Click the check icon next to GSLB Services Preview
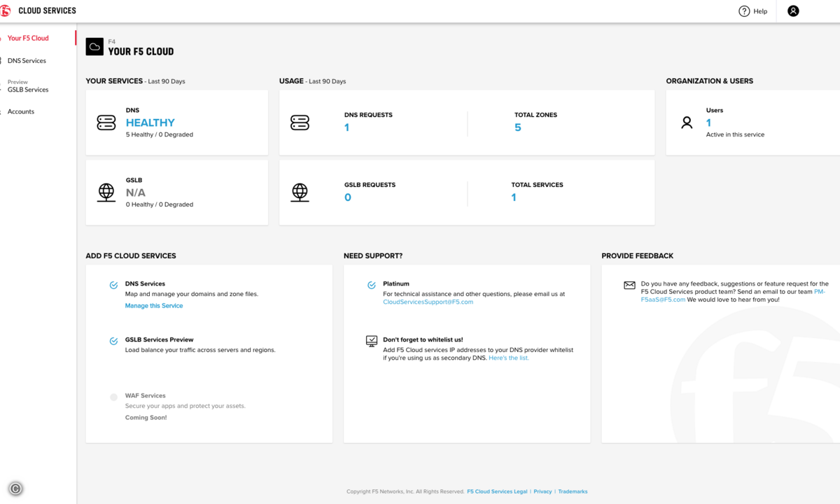The width and height of the screenshot is (840, 504). tap(113, 341)
